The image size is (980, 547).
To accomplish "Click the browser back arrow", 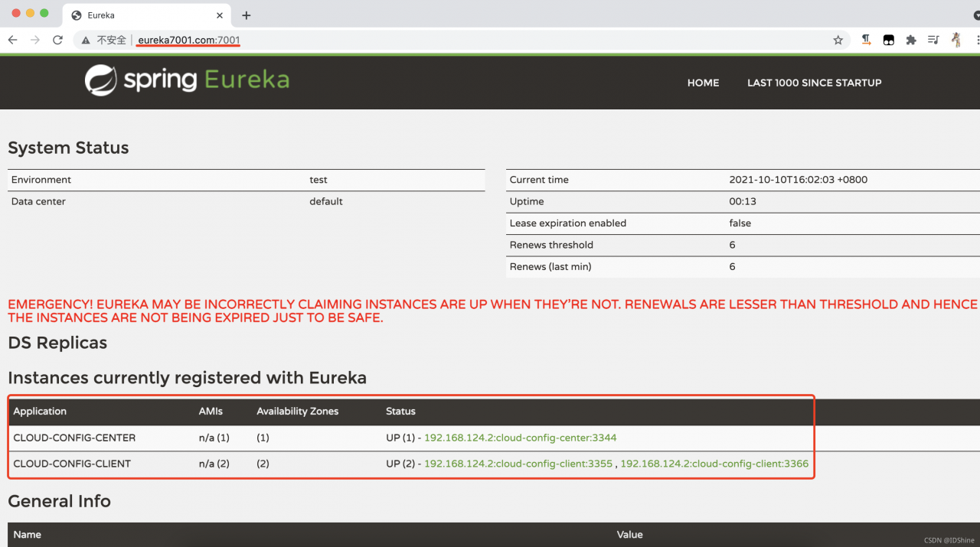I will point(12,40).
